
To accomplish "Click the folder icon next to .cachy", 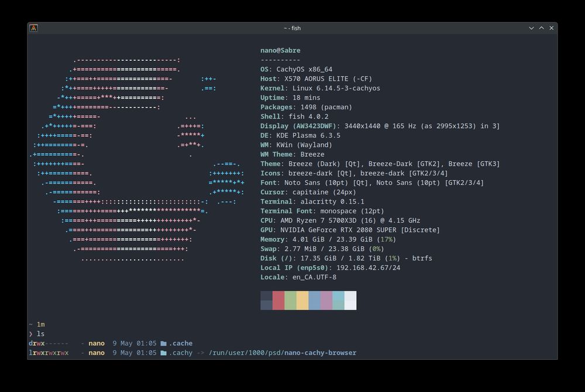I will [x=163, y=353].
